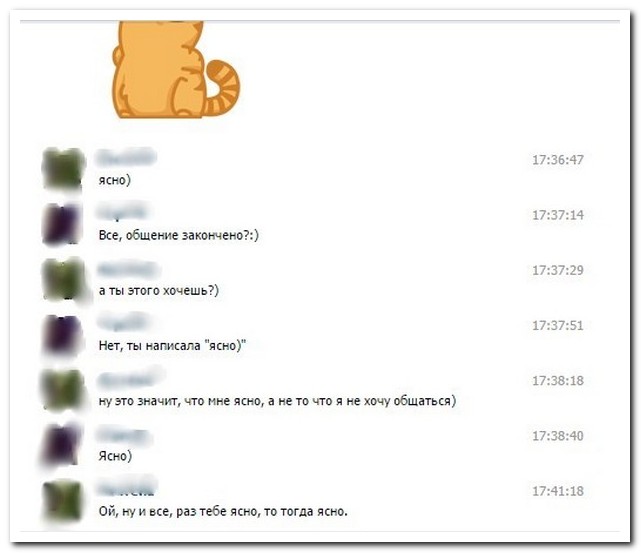Click the 17:41:18 timestamp
Viewport: 641px width, 553px height.
558,491
